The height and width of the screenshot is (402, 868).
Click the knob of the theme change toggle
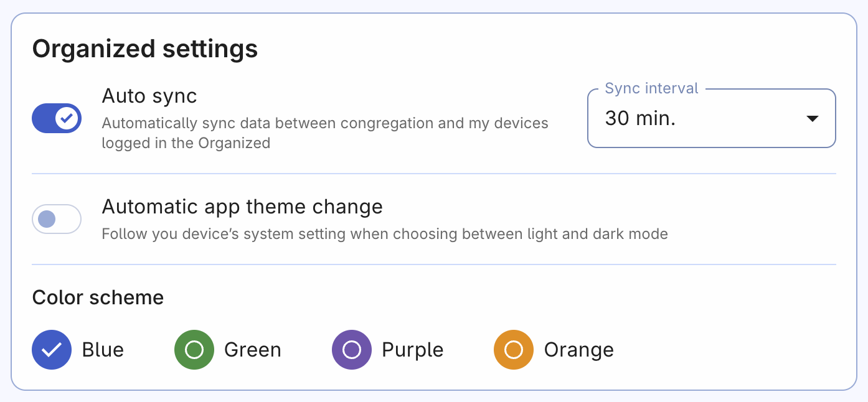[46, 219]
